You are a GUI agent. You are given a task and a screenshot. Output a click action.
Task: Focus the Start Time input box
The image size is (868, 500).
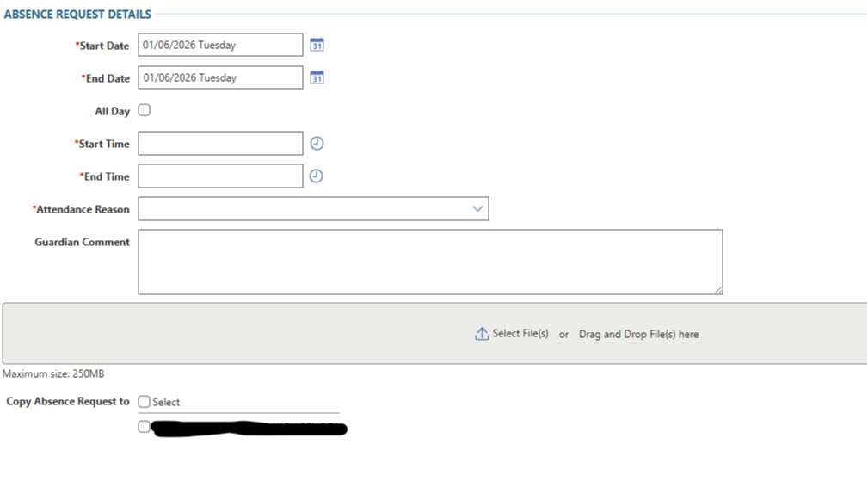click(x=220, y=144)
